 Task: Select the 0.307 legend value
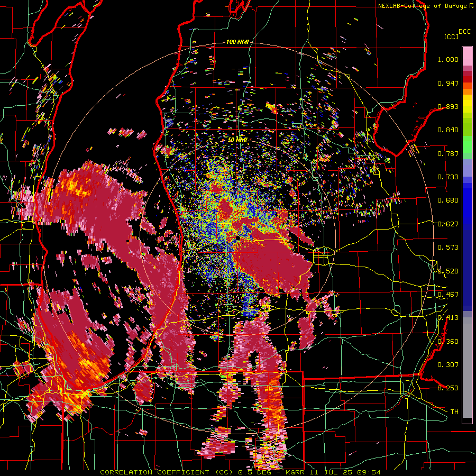(448, 364)
